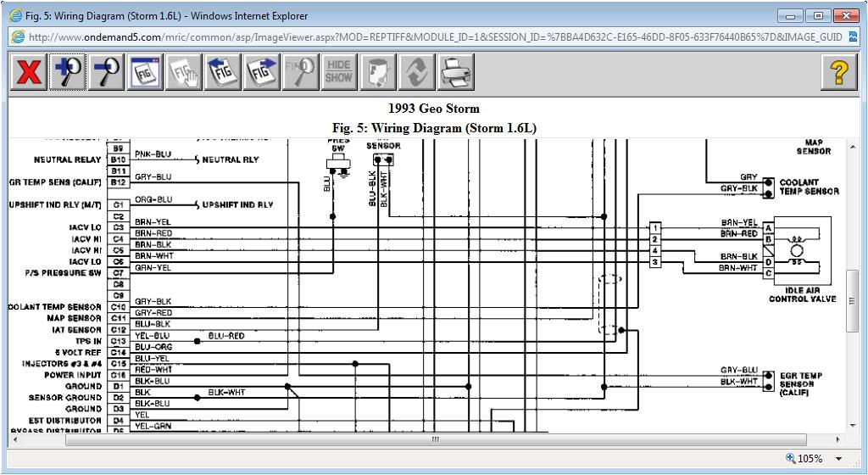
Task: Click the scroll down arrow
Action: [853, 426]
